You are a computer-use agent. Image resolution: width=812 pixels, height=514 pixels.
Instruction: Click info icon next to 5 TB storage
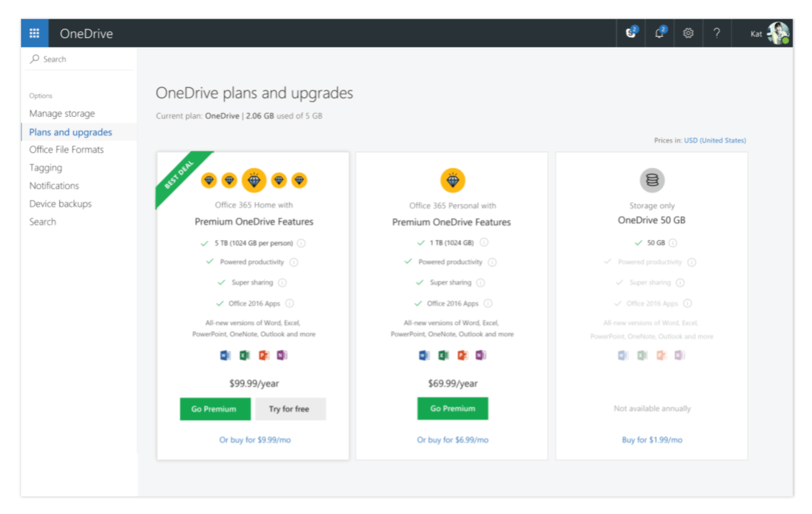click(301, 243)
